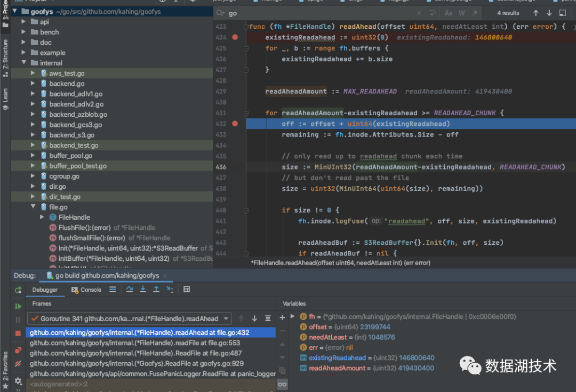Expand the fh variable node
The height and width of the screenshot is (392, 576).
tap(292, 317)
